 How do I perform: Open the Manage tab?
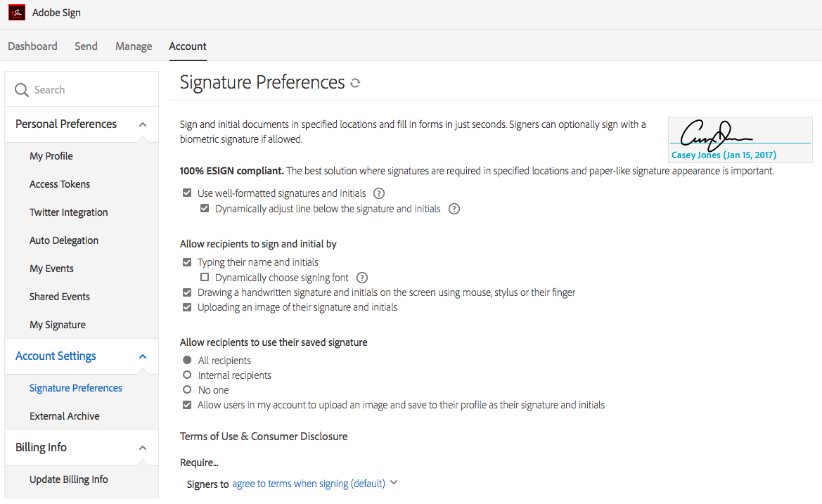[134, 46]
